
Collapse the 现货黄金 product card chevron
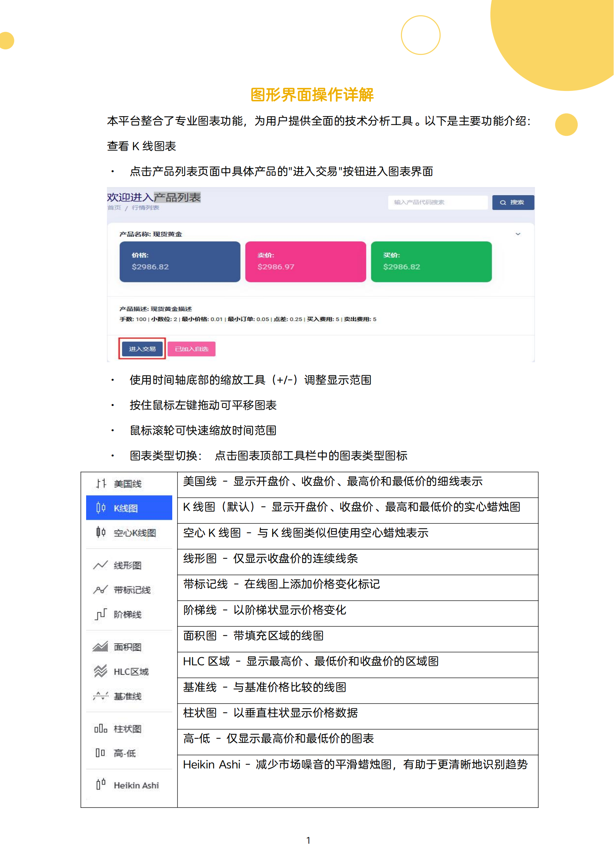coord(518,234)
